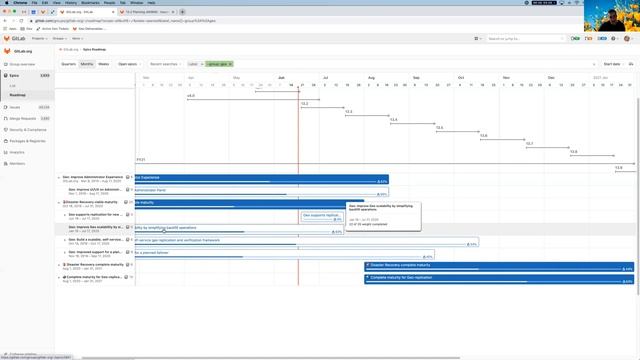Open the More navbar dropdown

(x=77, y=38)
